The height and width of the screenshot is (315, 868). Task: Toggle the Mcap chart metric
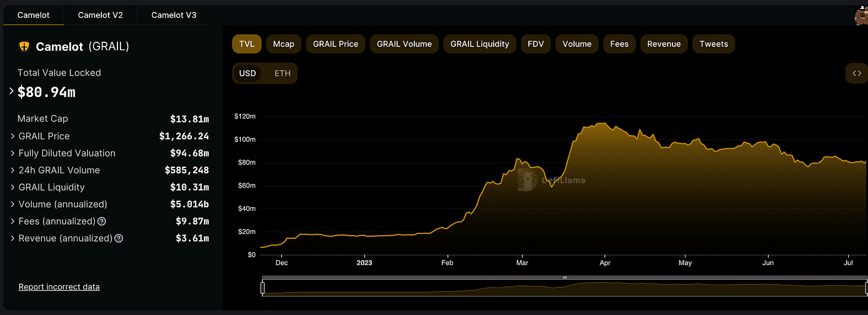[284, 43]
